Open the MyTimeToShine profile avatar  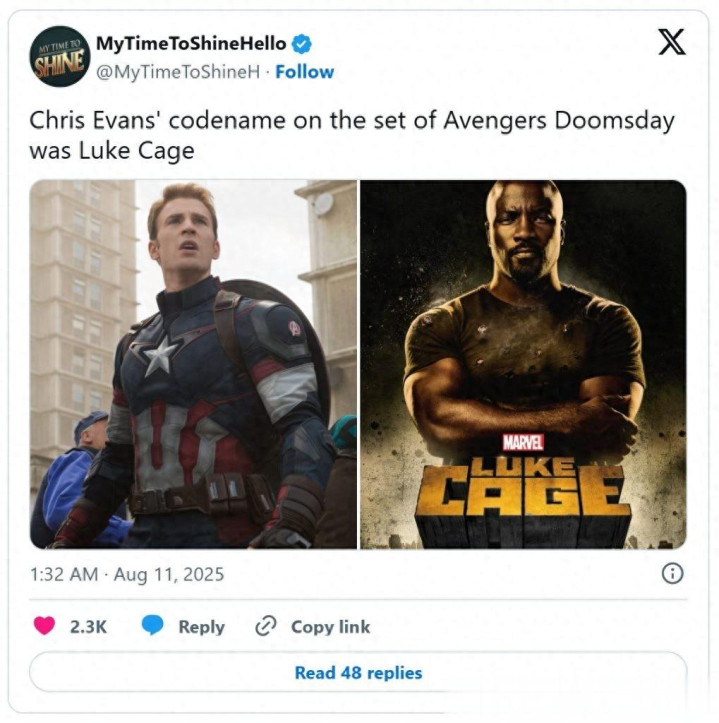click(x=60, y=56)
